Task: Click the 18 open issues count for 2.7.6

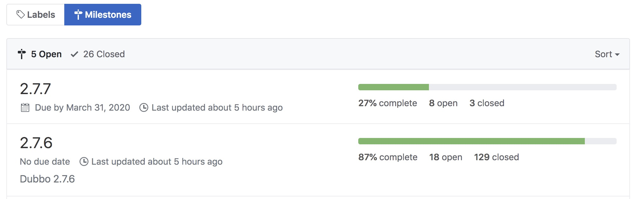Action: coord(445,157)
